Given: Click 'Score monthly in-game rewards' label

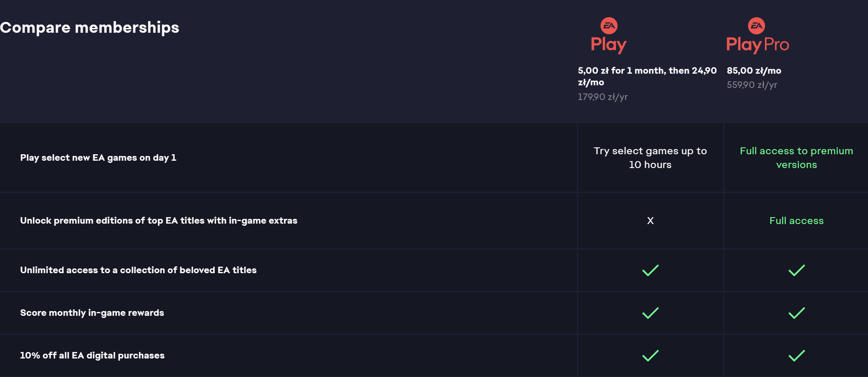Looking at the screenshot, I should (92, 313).
